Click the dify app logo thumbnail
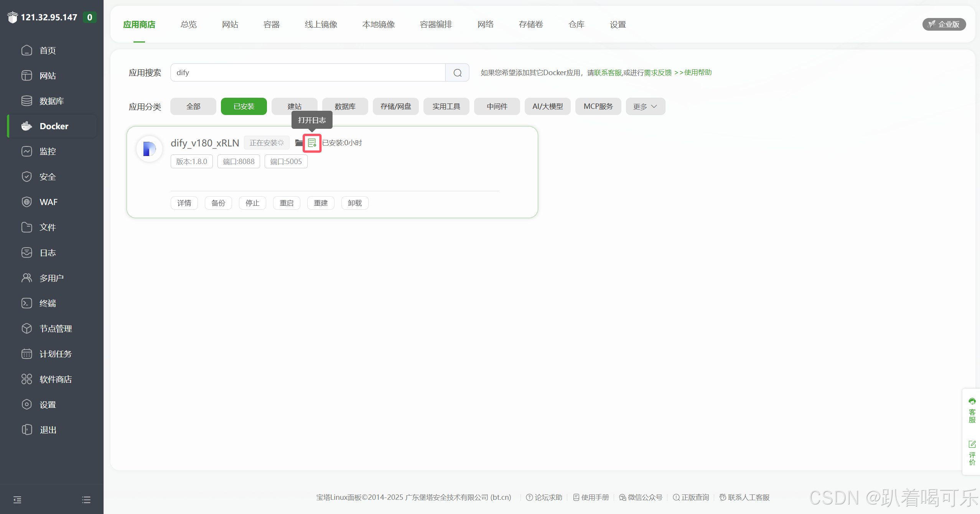The image size is (980, 514). [149, 149]
